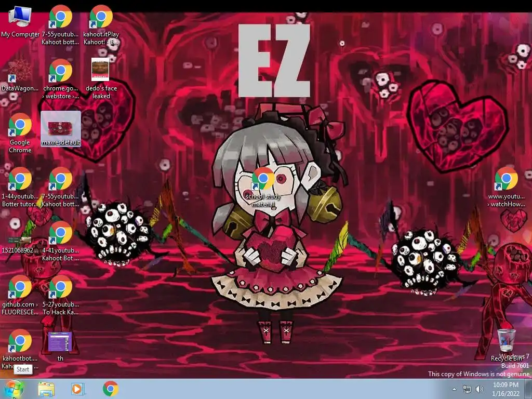Open Windows Explorer from the taskbar

point(46,389)
